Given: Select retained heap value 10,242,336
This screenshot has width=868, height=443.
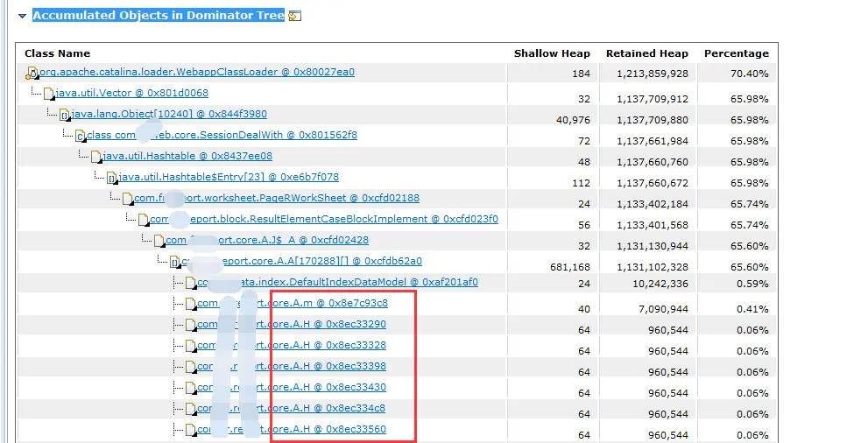Looking at the screenshot, I should [659, 284].
